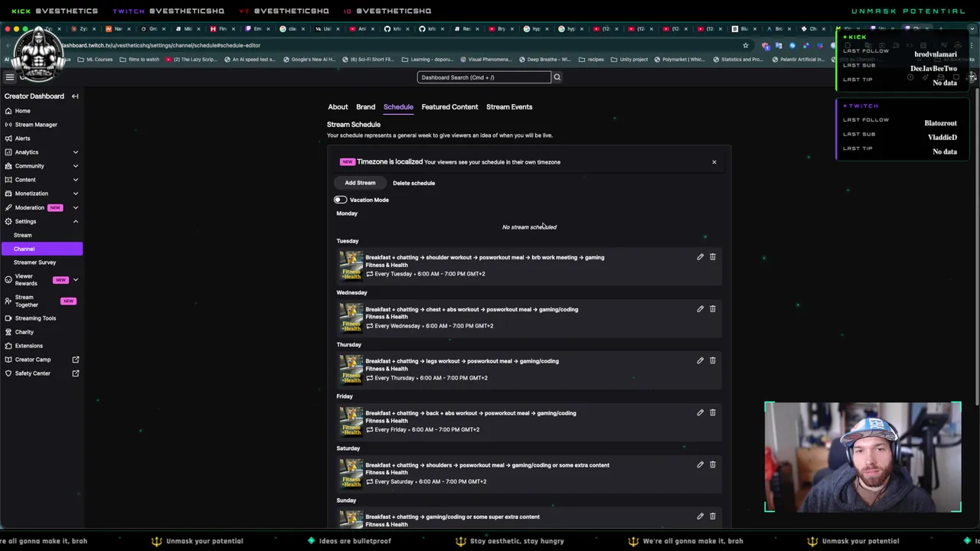Click the Delete schedule button
Image resolution: width=980 pixels, height=551 pixels.
point(413,183)
